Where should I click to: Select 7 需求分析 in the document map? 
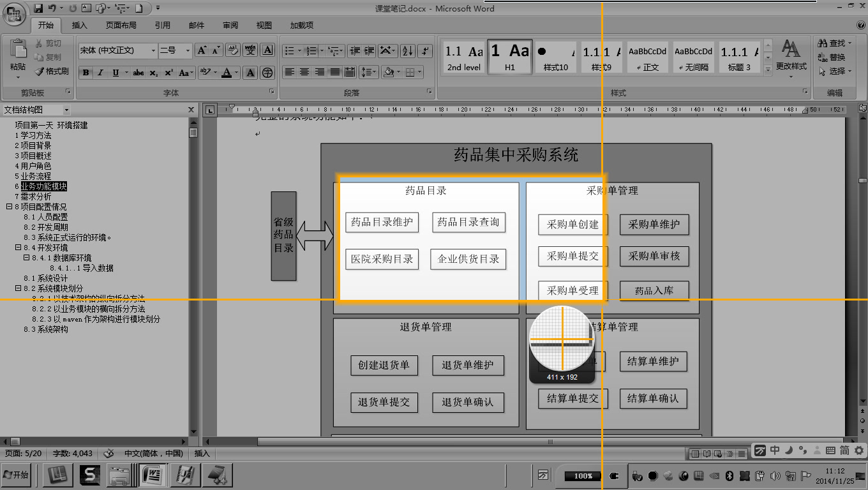(33, 197)
